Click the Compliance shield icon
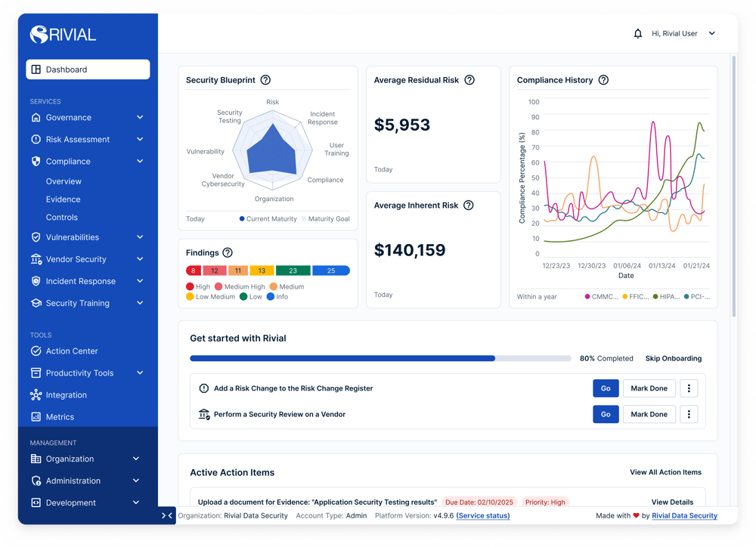The width and height of the screenshot is (756, 547). (36, 162)
